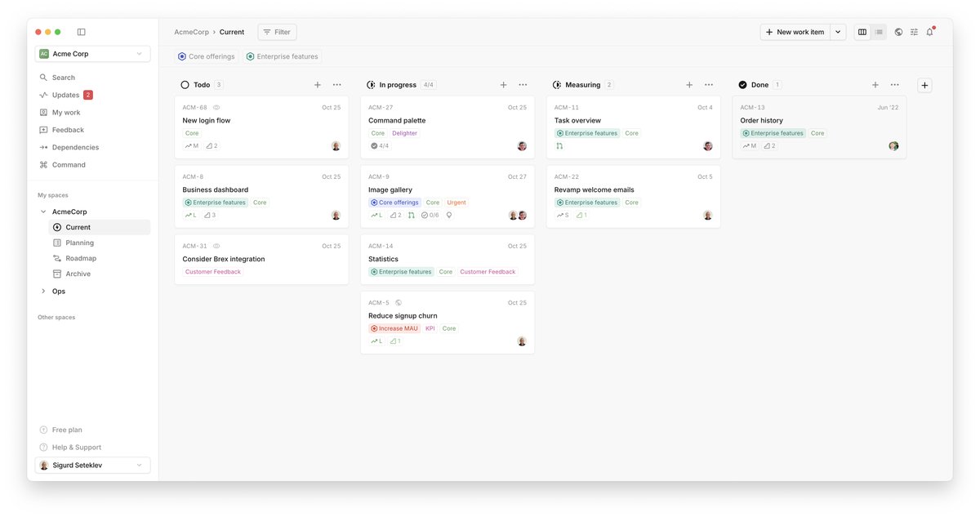This screenshot has width=980, height=517.
Task: Add an item to the Done column
Action: click(875, 85)
